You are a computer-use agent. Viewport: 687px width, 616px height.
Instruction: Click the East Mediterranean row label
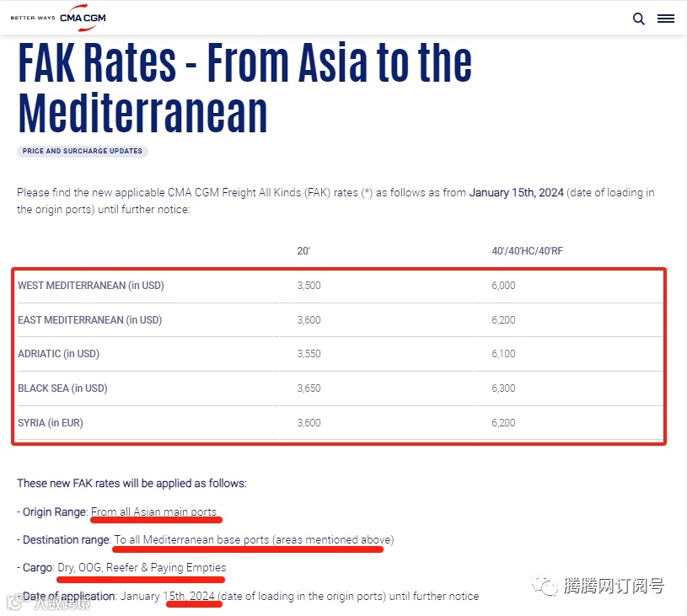(90, 320)
